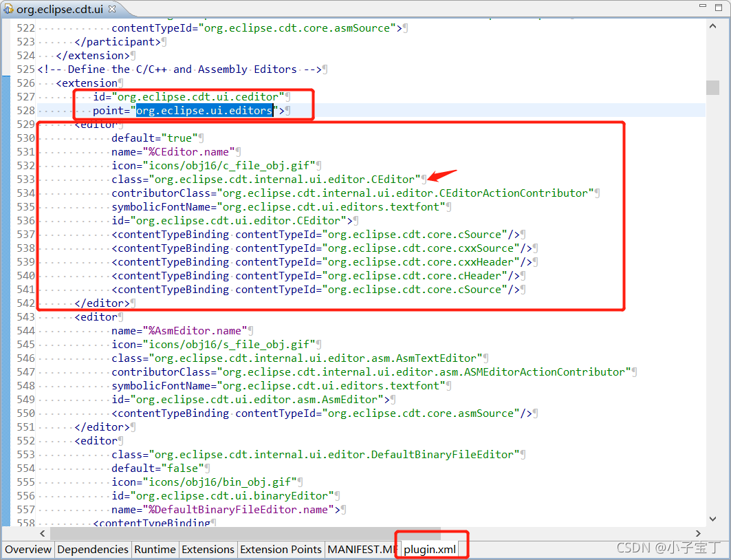
Task: Click contentTypeBinding cxxSource line
Action: pos(322,248)
